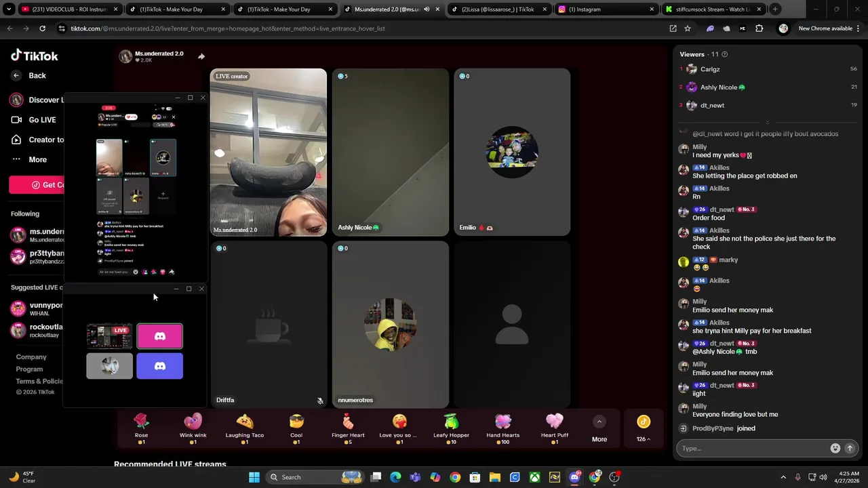868x488 pixels.
Task: Send the Laughing Taco gift
Action: (244, 428)
